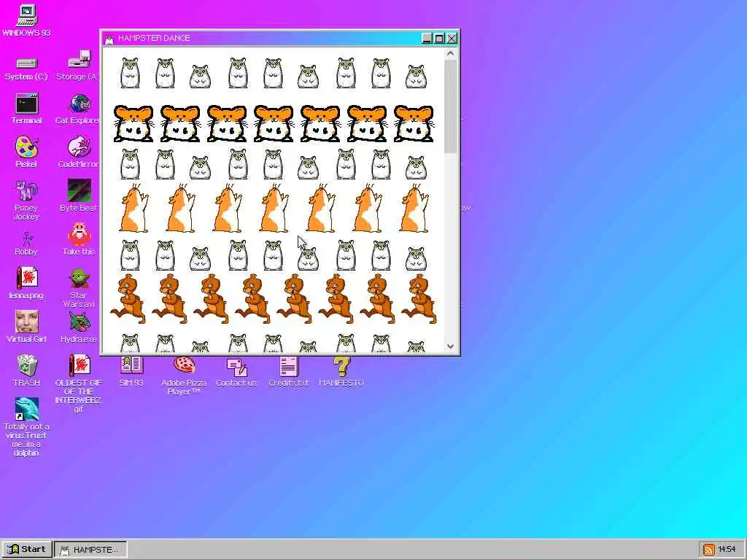Select the HAMPSTE... taskbar button

click(90, 549)
